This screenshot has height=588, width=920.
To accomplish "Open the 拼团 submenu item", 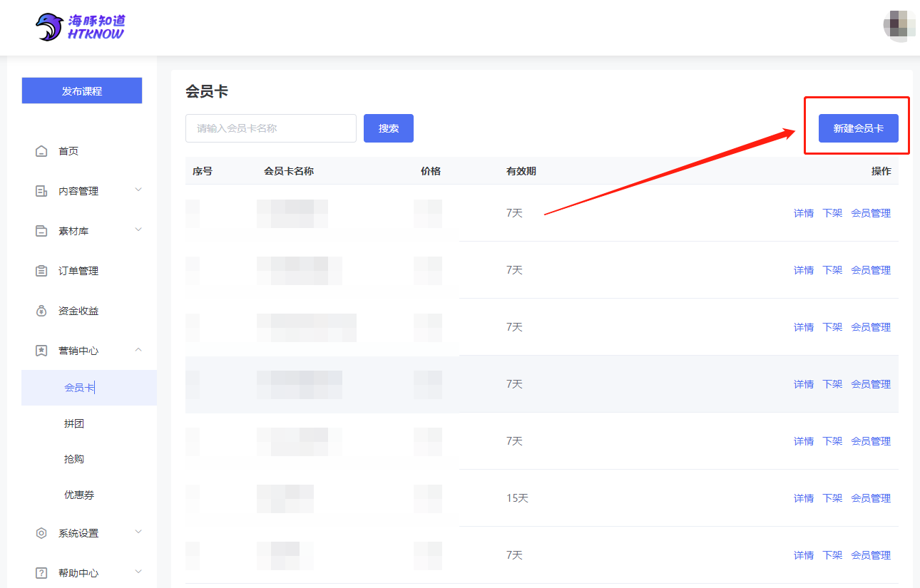I will click(x=74, y=423).
